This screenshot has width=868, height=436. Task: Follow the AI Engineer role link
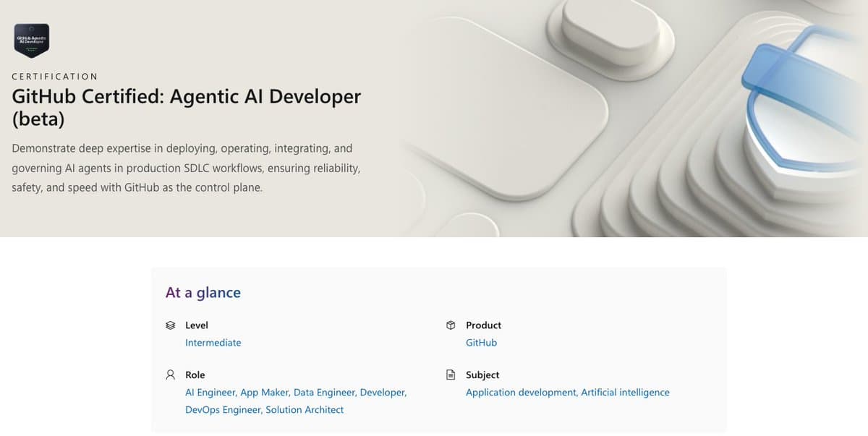point(210,393)
